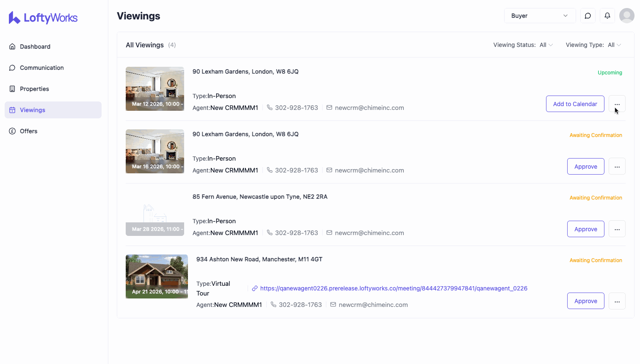The height and width of the screenshot is (364, 640).
Task: Click the notifications bell icon
Action: pos(607,16)
